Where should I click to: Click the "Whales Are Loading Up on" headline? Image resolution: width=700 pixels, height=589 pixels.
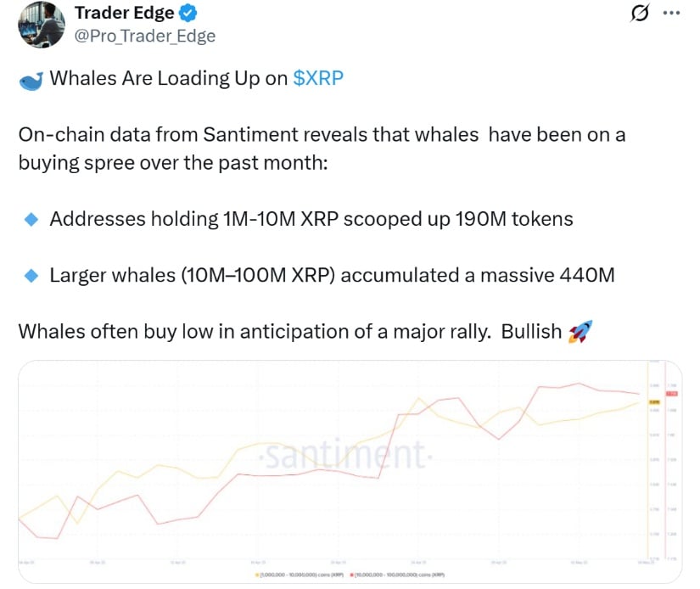pos(168,78)
